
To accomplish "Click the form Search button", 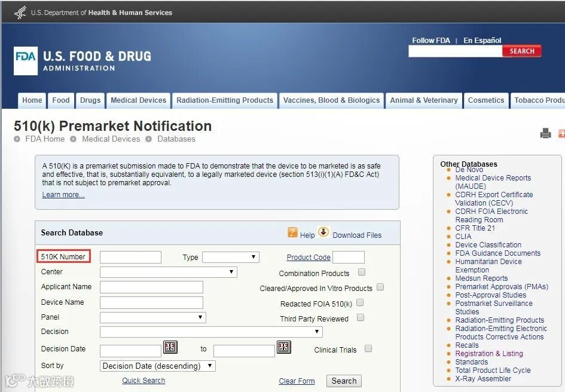I will (344, 381).
